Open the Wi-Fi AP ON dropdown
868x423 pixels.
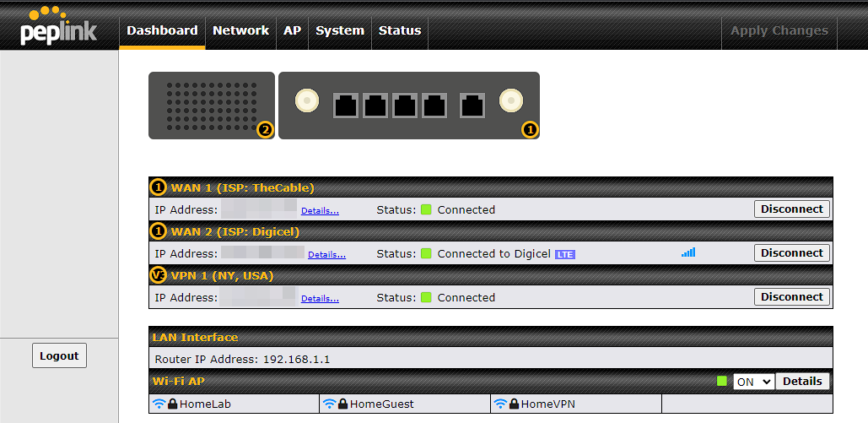click(754, 381)
